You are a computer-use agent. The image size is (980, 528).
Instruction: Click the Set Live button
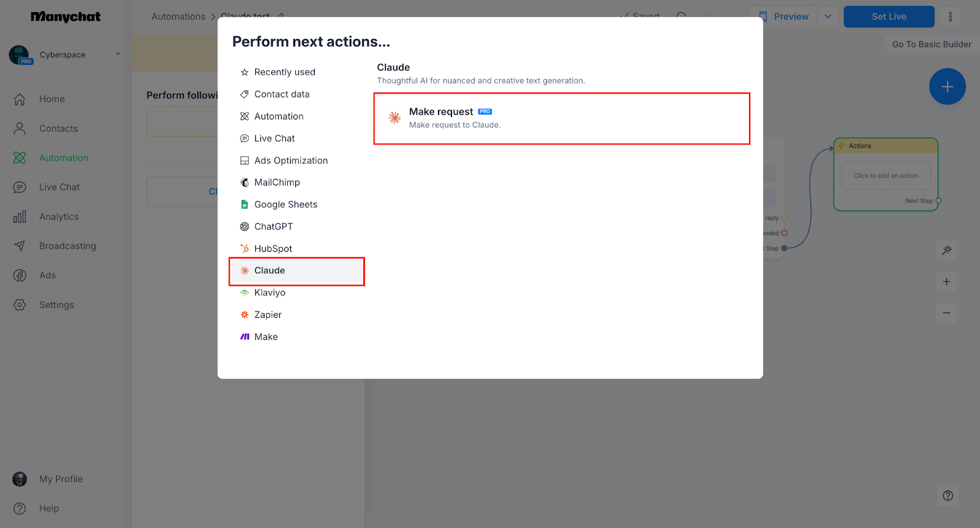[x=889, y=17]
